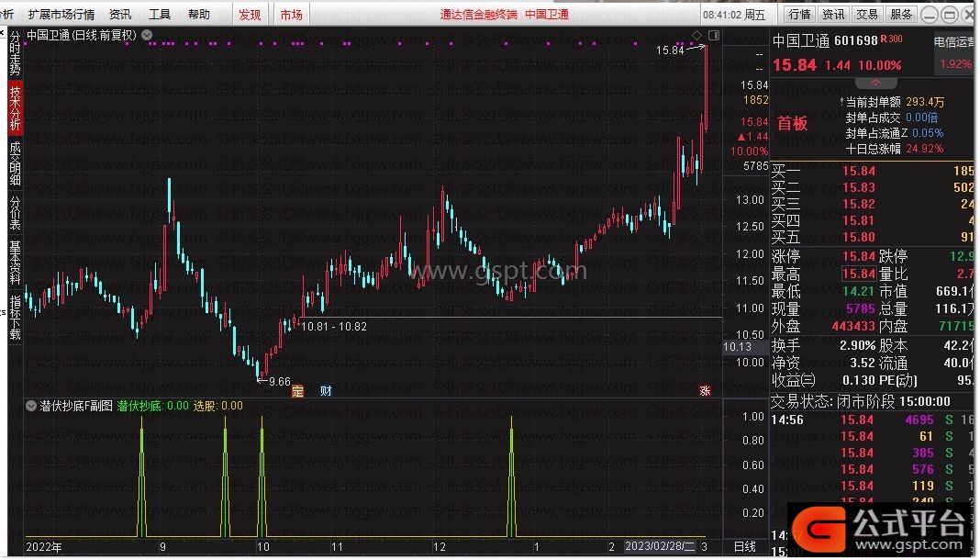Image resolution: width=980 pixels, height=560 pixels.
Task: Click the red 涨 marker on the chart
Action: pyautogui.click(x=705, y=391)
